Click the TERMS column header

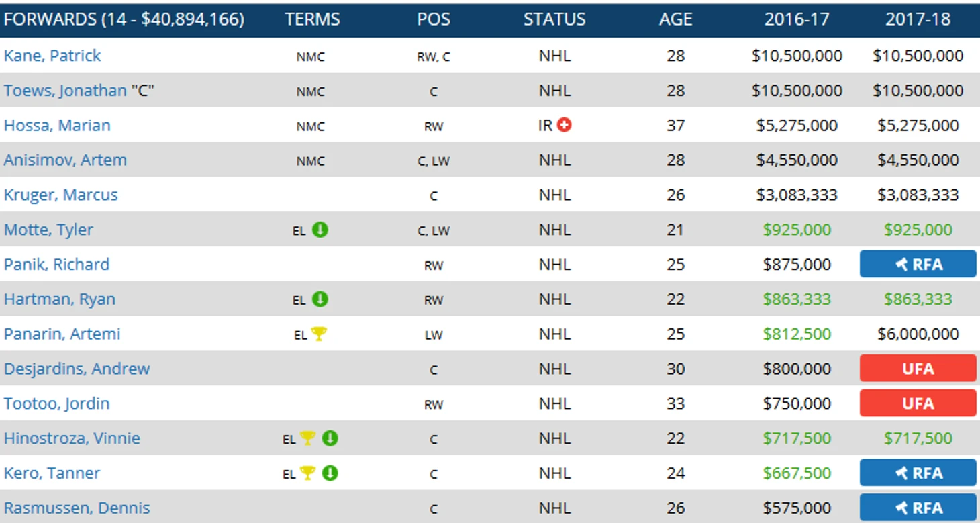tap(312, 19)
